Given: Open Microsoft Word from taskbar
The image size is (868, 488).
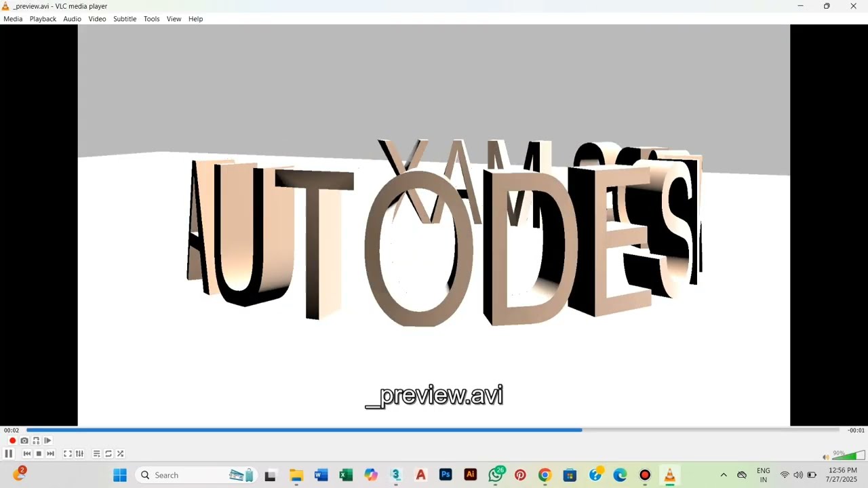Looking at the screenshot, I should point(321,475).
